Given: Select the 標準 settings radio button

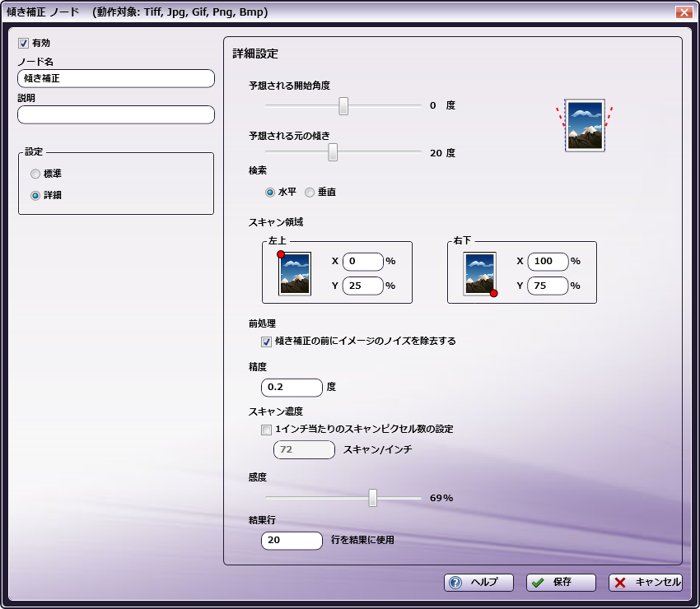Looking at the screenshot, I should point(35,174).
